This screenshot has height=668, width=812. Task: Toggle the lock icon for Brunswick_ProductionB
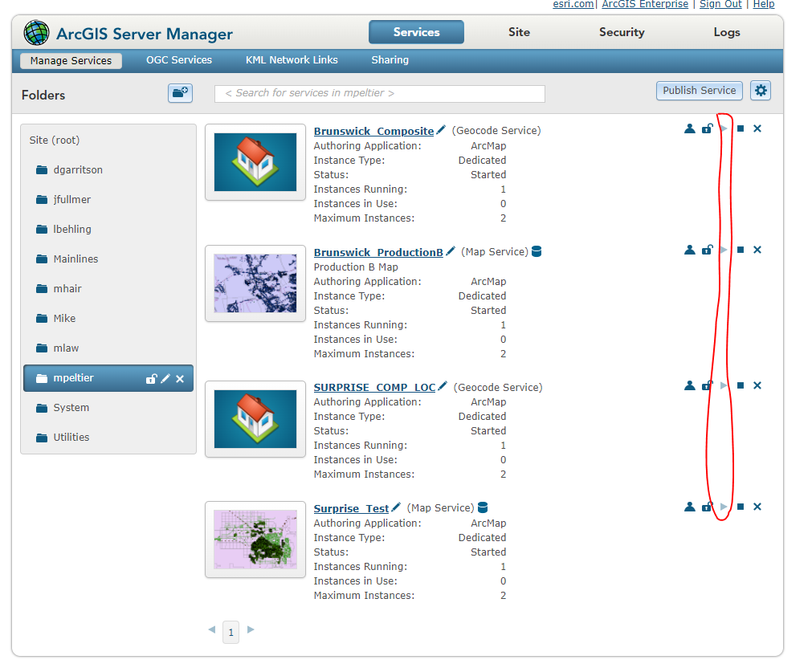point(708,250)
